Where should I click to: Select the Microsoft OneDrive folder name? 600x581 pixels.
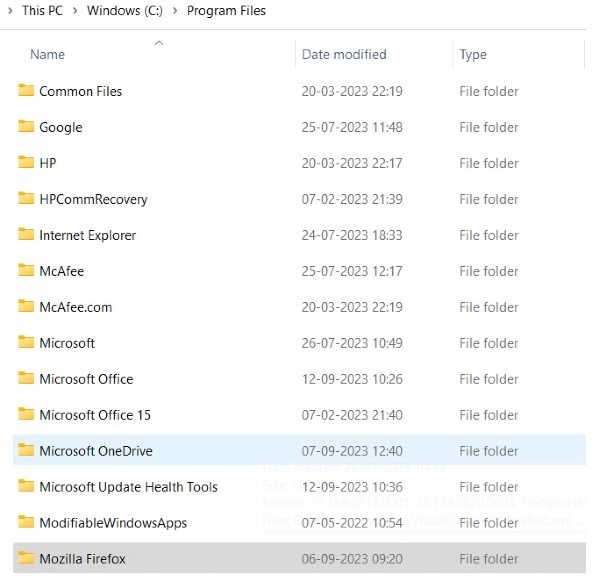point(96,451)
